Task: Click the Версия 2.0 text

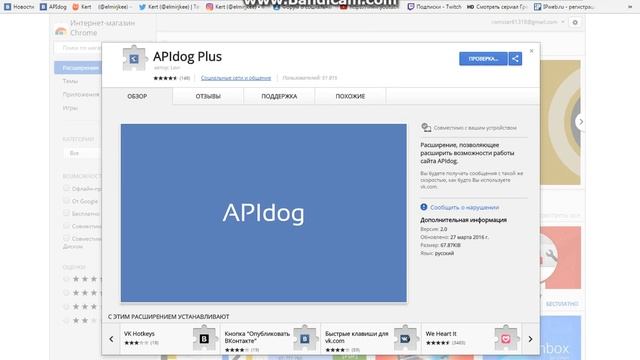Action: point(433,229)
